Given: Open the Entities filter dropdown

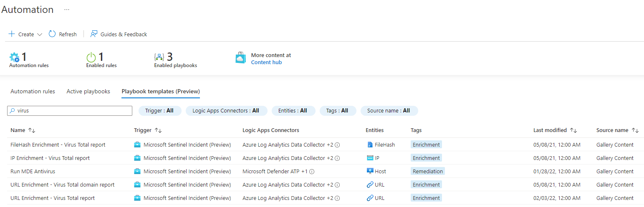Looking at the screenshot, I should coord(293,111).
